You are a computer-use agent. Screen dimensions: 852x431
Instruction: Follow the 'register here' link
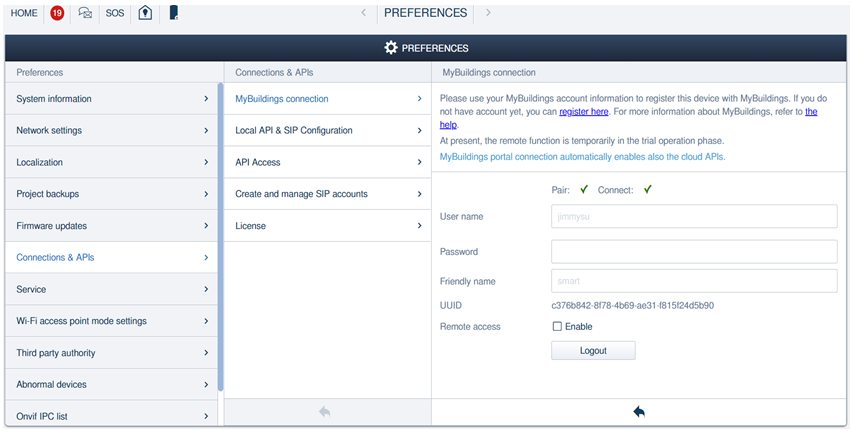tap(583, 112)
